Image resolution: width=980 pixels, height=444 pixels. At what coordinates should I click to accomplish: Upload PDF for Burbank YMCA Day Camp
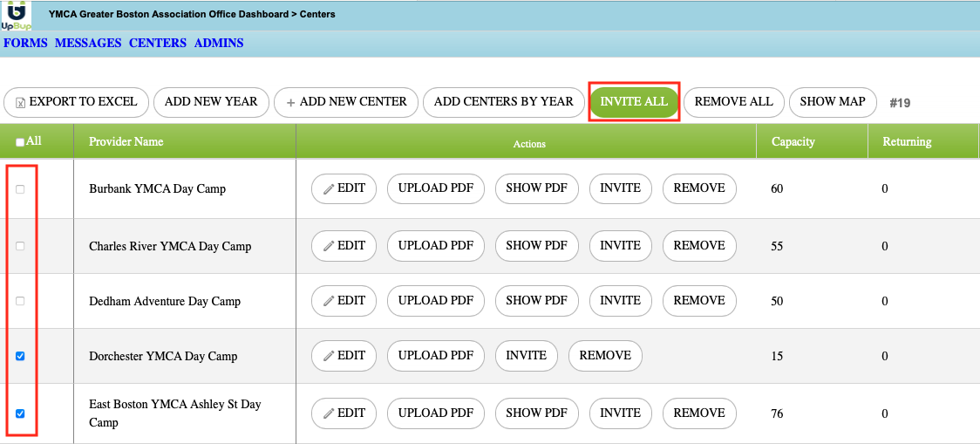tap(436, 189)
